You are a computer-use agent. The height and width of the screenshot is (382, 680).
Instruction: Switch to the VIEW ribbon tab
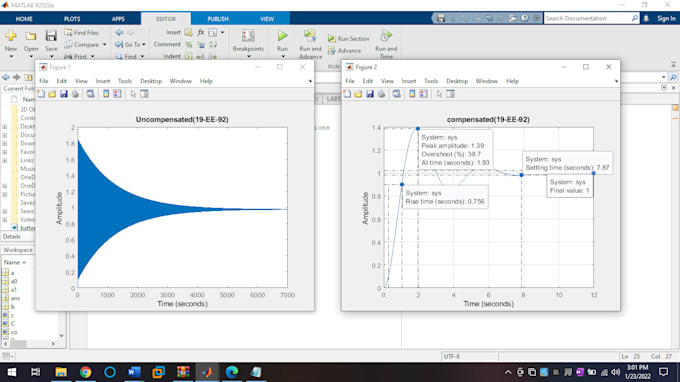[267, 19]
